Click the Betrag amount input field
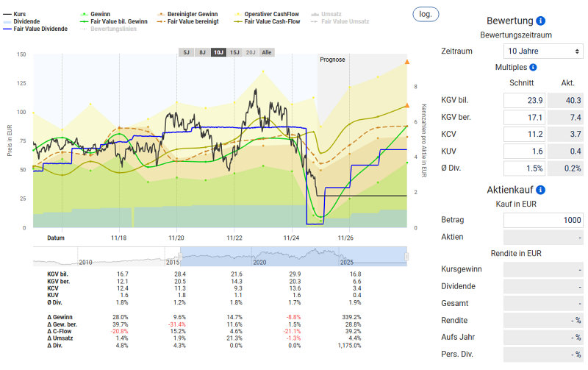This screenshot has width=588, height=370. click(x=543, y=220)
